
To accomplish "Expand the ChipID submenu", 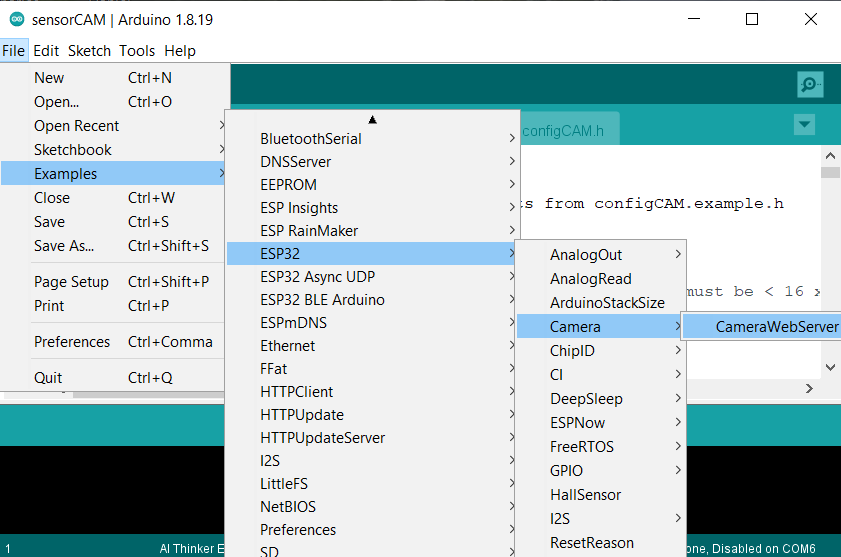I will [x=601, y=351].
